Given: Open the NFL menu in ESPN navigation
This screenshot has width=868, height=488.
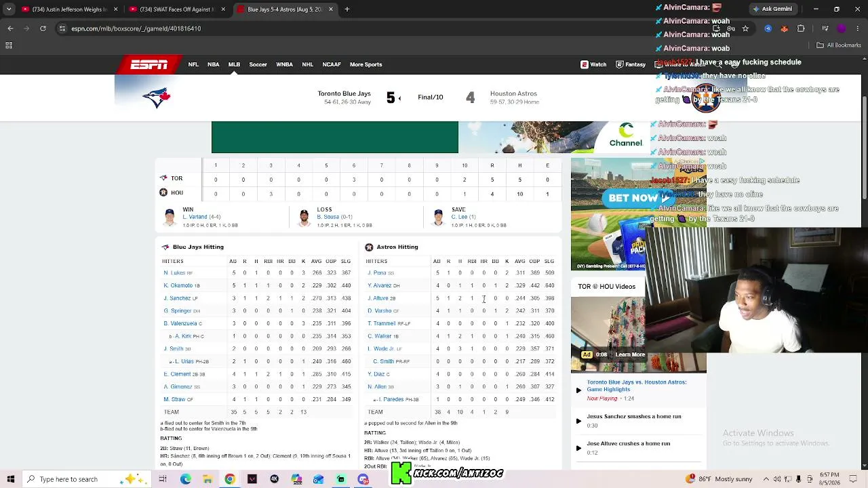Looking at the screenshot, I should pos(193,64).
